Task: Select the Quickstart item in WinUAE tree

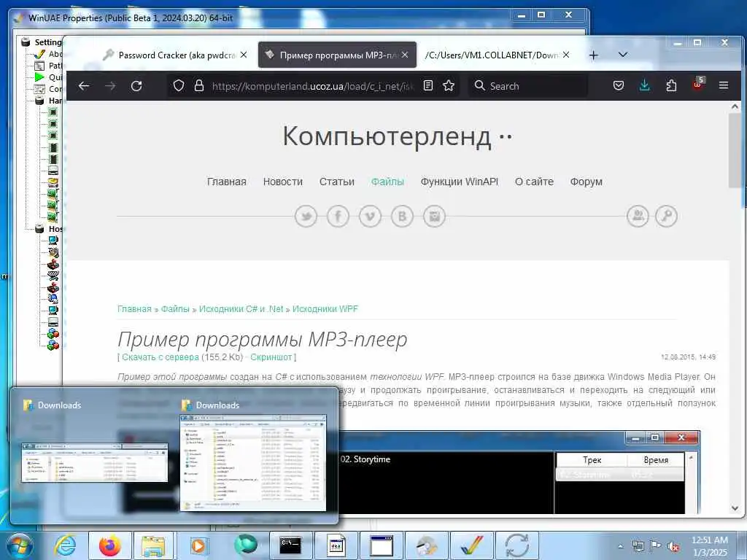Action: coord(55,77)
